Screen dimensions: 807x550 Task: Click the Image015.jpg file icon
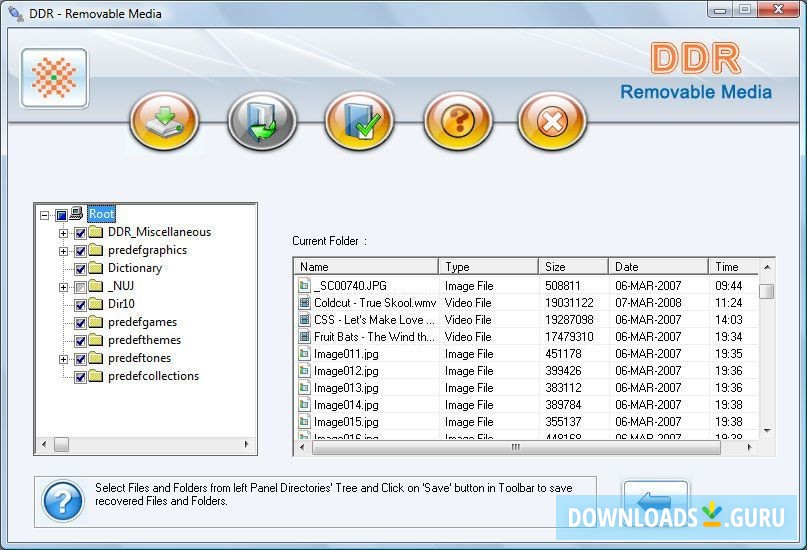tap(304, 421)
